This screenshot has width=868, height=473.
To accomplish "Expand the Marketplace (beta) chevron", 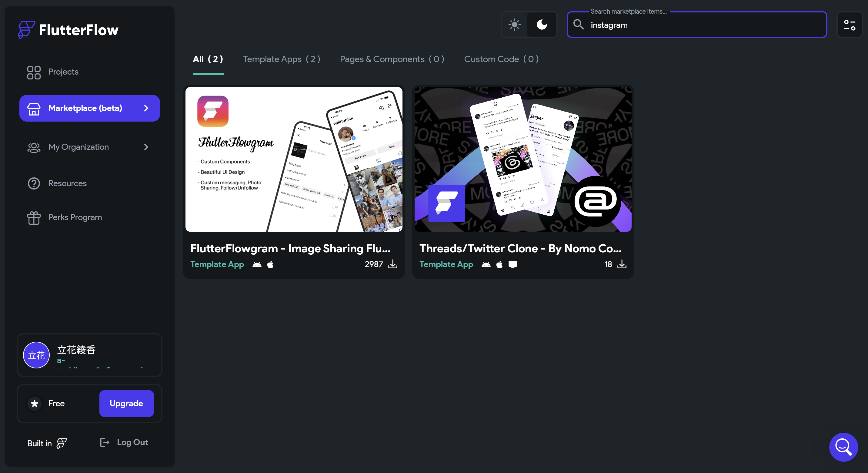I will coord(146,108).
